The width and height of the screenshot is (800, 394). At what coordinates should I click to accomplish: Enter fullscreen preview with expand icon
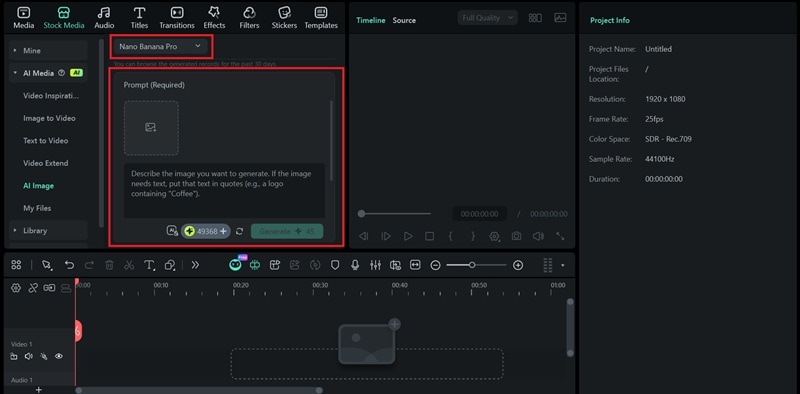click(x=560, y=236)
